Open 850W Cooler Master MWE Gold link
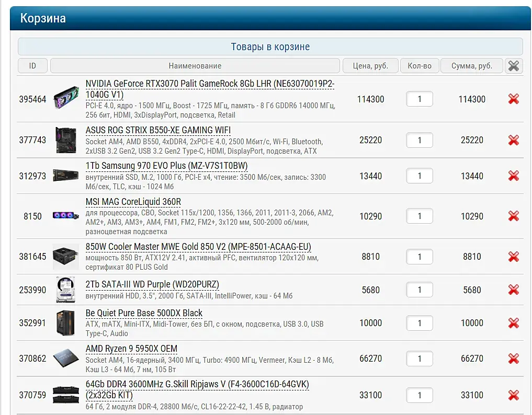This screenshot has height=415, width=532. coord(198,247)
